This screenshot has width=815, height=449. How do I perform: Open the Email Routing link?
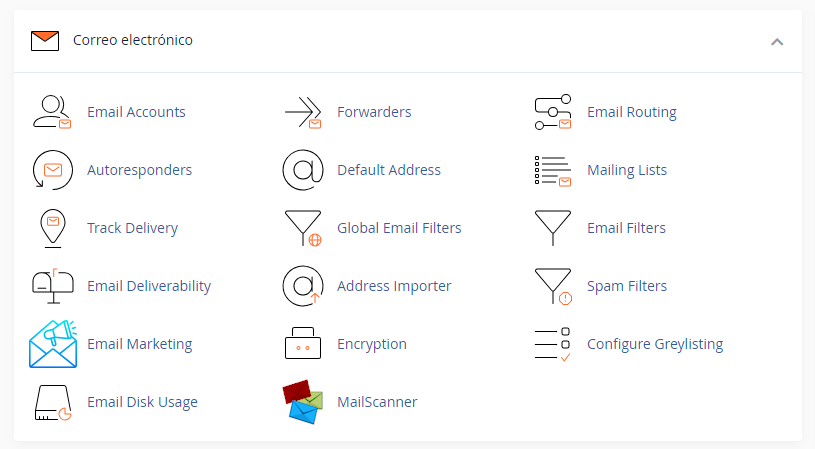(632, 112)
